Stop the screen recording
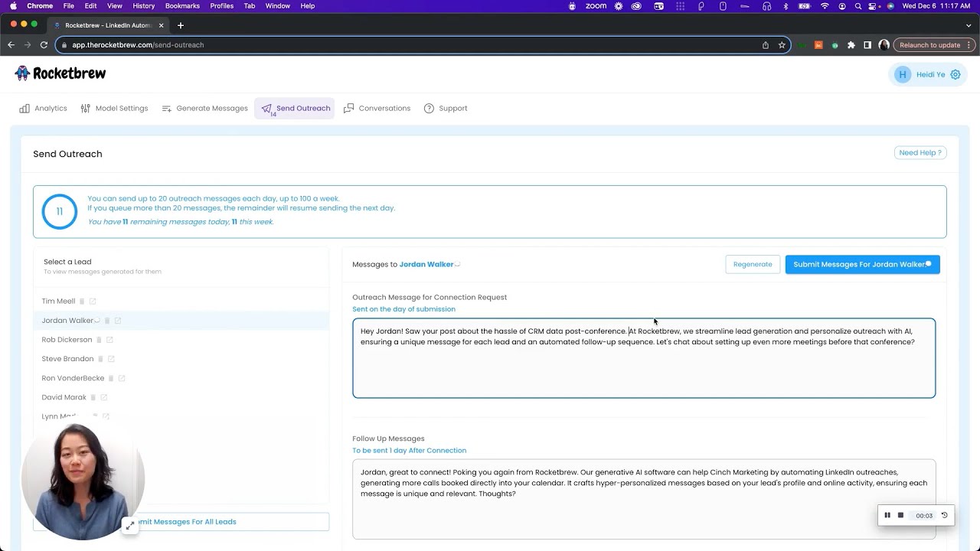 [900, 515]
